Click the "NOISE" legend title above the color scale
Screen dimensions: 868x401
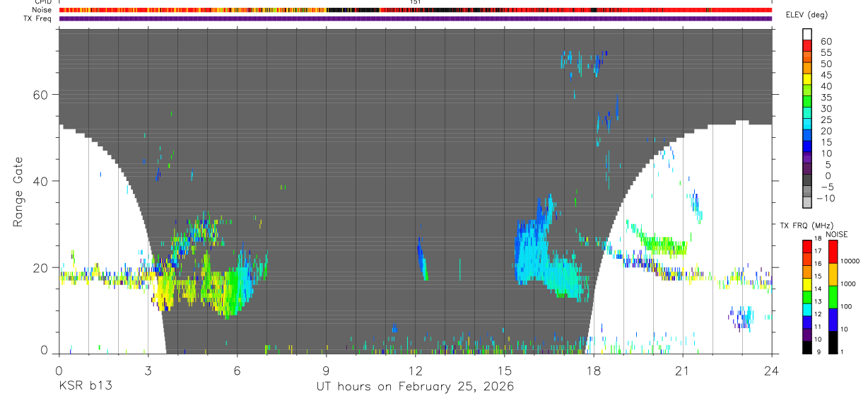[836, 234]
